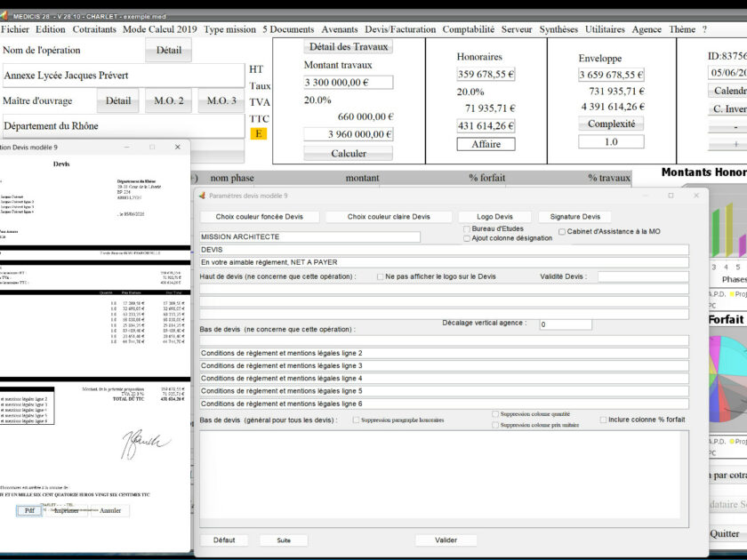This screenshot has width=747, height=560.
Task: Click the Décalage vertical agence field
Action: click(x=566, y=324)
